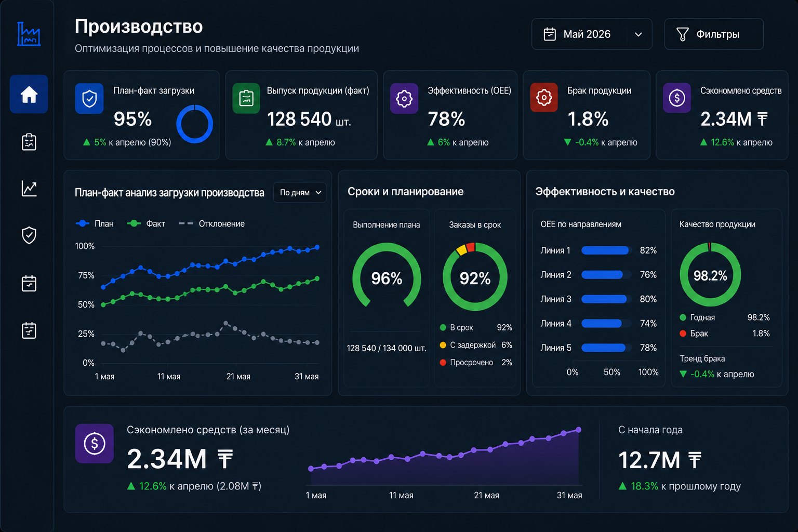This screenshot has height=532, width=798.
Task: Click the green clipboard icon in Выпуск продукции
Action: tap(246, 98)
